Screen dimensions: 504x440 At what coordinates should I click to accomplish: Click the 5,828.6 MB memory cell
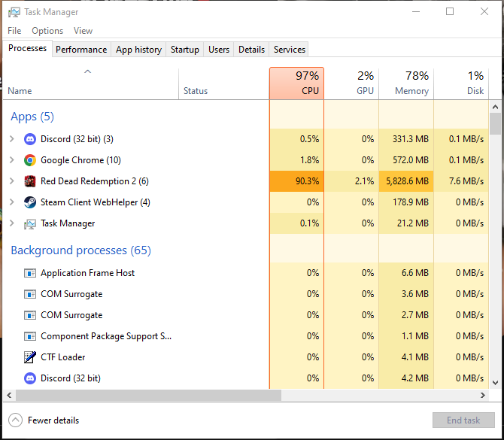pyautogui.click(x=406, y=181)
